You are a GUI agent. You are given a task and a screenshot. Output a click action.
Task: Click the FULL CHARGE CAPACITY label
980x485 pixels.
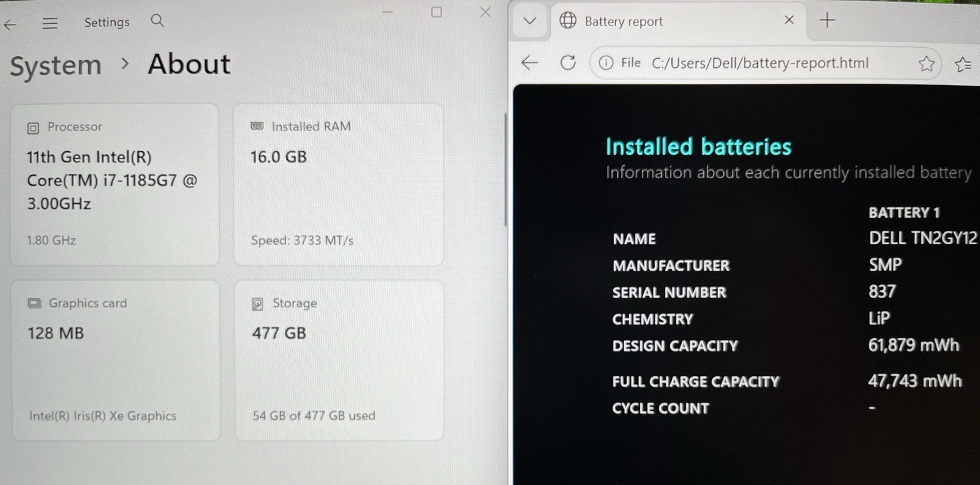(x=696, y=382)
